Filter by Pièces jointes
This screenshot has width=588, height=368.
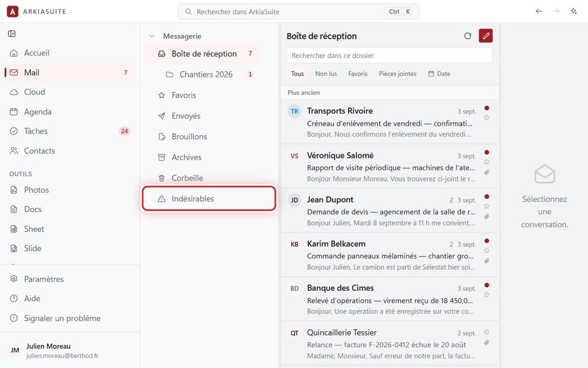pyautogui.click(x=398, y=74)
